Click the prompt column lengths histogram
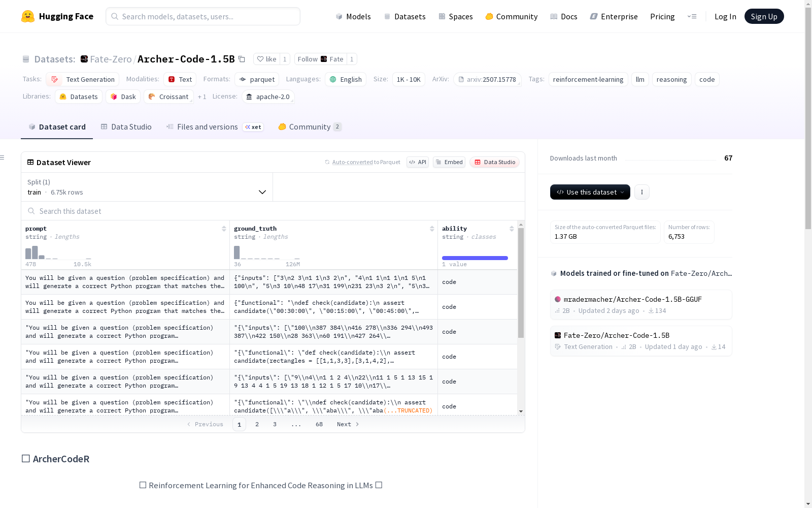The width and height of the screenshot is (812, 508). 58,252
